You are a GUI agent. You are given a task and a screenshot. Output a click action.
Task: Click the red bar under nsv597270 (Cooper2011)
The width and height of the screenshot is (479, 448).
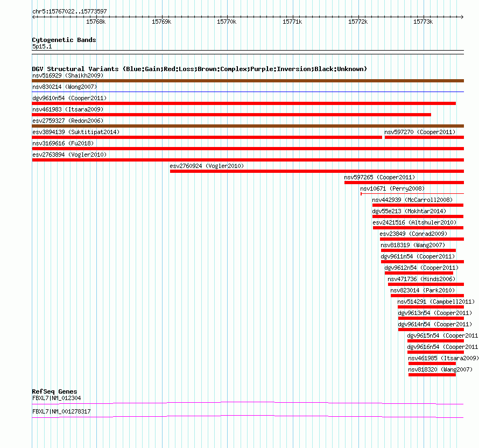(x=424, y=137)
